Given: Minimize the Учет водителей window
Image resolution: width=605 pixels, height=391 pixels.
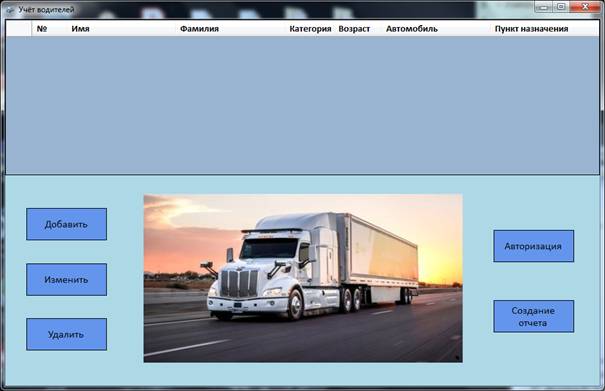Looking at the screenshot, I should click(544, 7).
